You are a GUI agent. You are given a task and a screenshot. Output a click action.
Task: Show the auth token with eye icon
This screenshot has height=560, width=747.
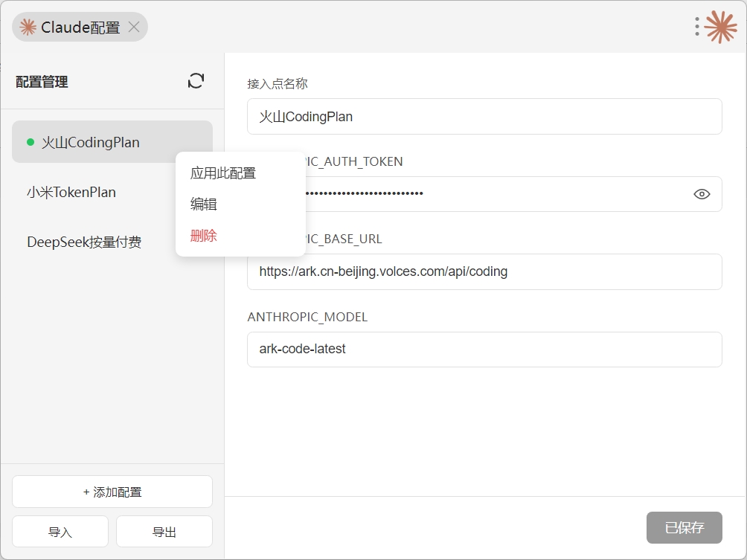(702, 194)
